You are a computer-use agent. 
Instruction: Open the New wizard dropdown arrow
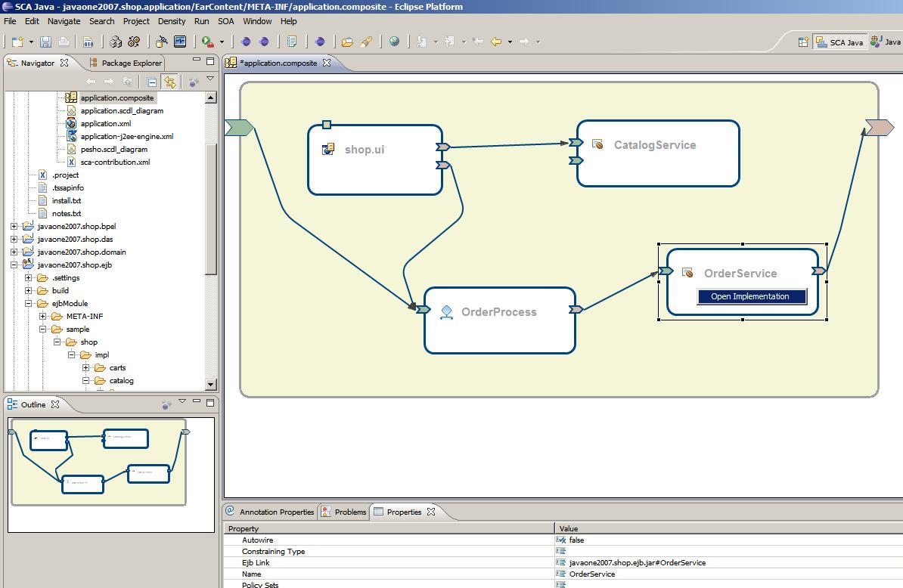pyautogui.click(x=31, y=42)
